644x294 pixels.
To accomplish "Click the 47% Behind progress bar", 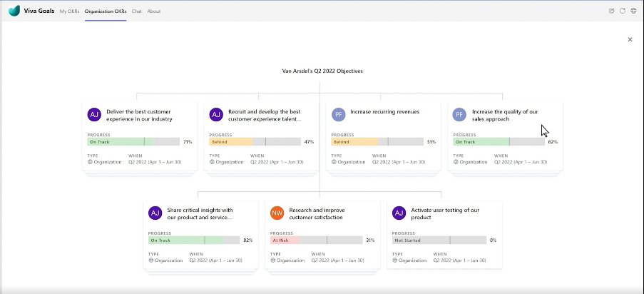I will pos(255,142).
